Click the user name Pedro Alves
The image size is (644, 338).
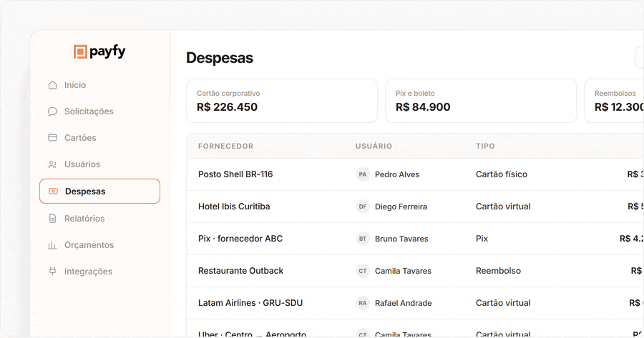click(397, 174)
